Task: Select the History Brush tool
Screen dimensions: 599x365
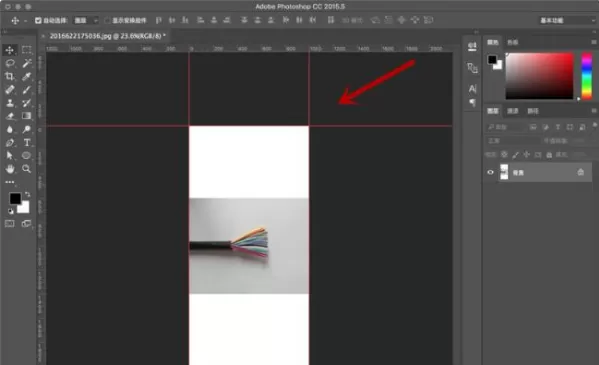Action: coord(26,103)
